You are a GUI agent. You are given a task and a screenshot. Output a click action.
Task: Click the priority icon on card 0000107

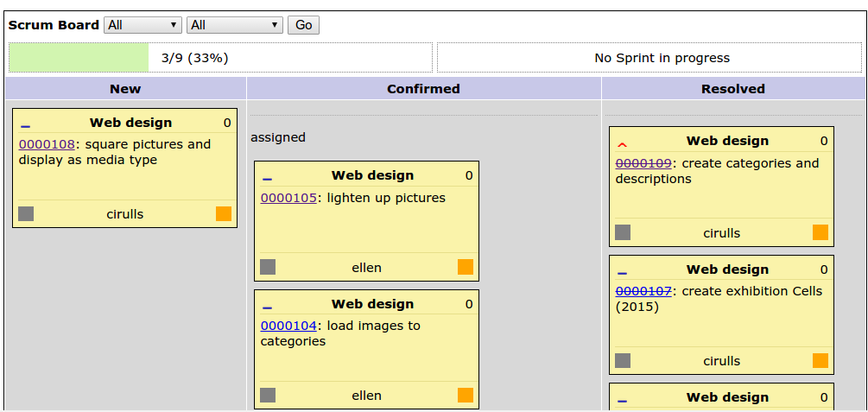point(622,273)
